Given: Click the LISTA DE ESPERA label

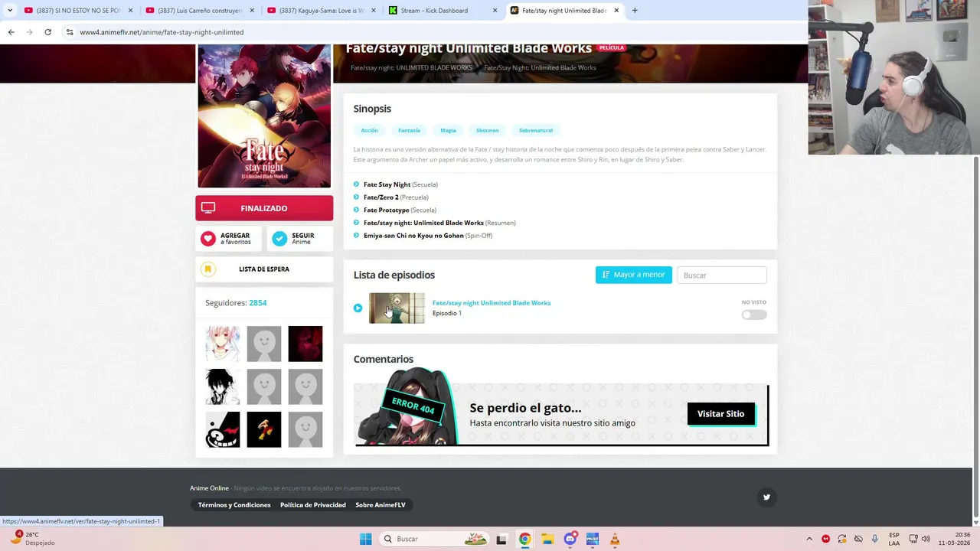Looking at the screenshot, I should click(x=264, y=269).
